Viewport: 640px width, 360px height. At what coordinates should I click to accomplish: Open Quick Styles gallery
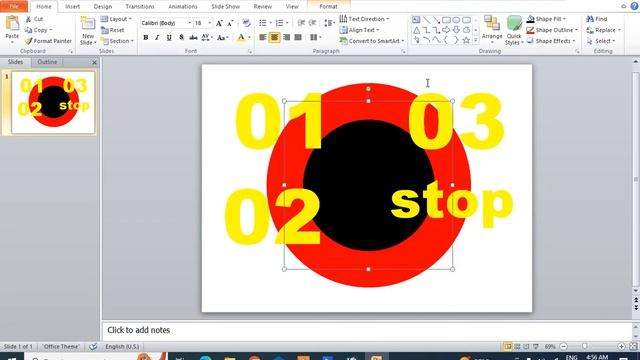514,31
